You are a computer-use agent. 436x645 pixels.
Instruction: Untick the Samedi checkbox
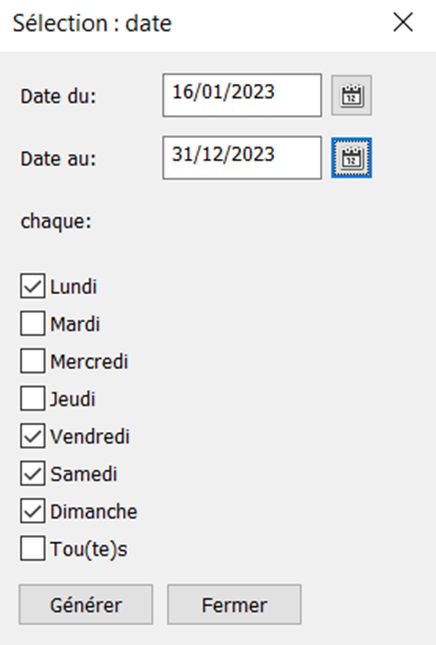(x=32, y=473)
